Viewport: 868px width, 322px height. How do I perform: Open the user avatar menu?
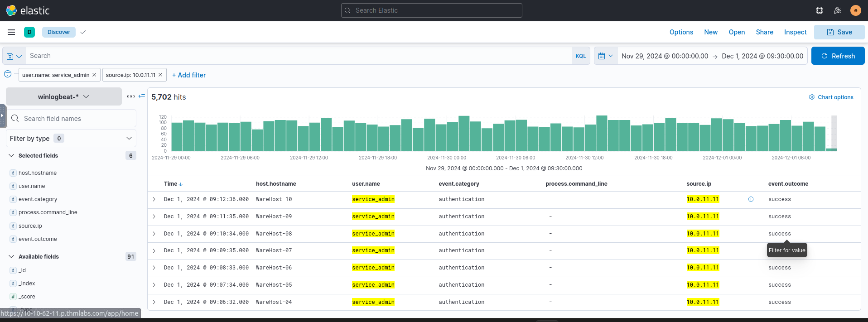(855, 10)
